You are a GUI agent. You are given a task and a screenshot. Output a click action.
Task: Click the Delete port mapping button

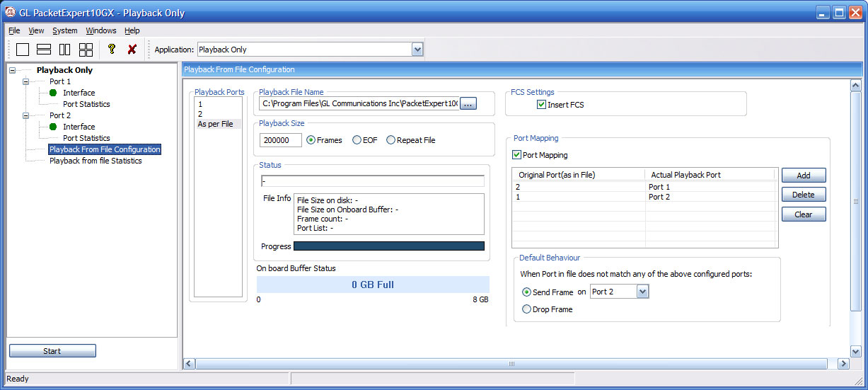tap(804, 195)
